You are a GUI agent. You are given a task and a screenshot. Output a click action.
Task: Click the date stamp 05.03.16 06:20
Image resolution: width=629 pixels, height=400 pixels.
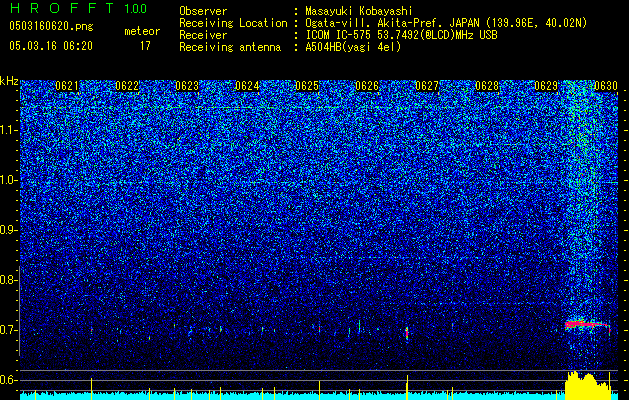pyautogui.click(x=51, y=46)
